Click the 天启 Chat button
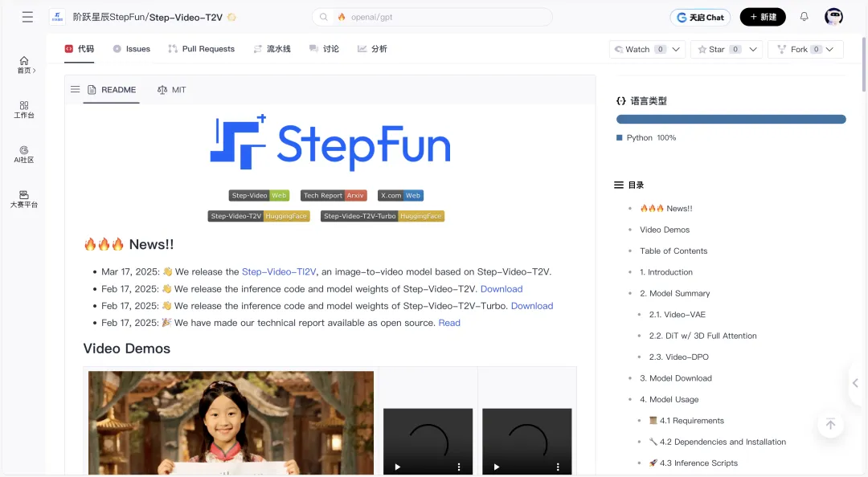Screen dimensions: 868x477 [700, 17]
